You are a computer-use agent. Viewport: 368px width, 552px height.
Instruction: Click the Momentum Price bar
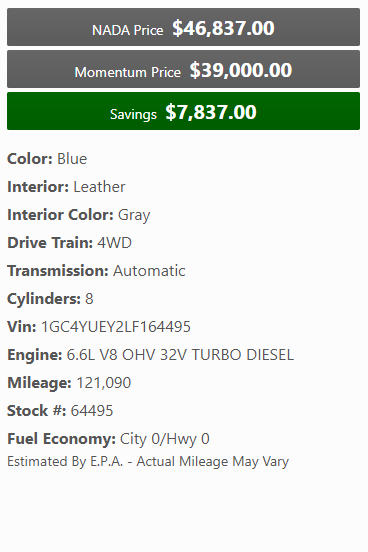(183, 69)
